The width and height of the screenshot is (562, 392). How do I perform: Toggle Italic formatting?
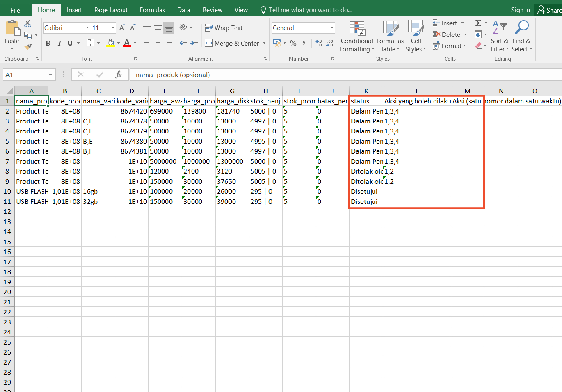point(59,43)
